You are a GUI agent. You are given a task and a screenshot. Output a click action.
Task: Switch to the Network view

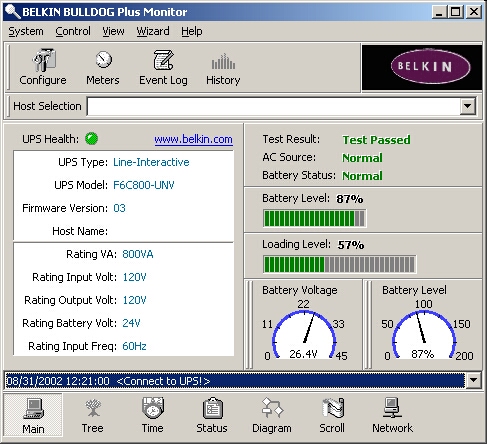pyautogui.click(x=392, y=415)
